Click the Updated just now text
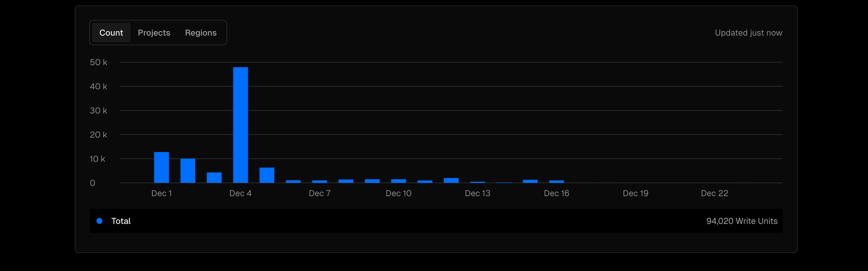 [x=749, y=33]
